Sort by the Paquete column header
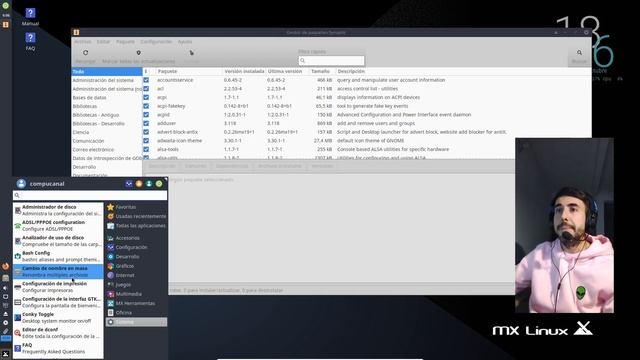Viewport: 640px width, 360px height. (167, 71)
